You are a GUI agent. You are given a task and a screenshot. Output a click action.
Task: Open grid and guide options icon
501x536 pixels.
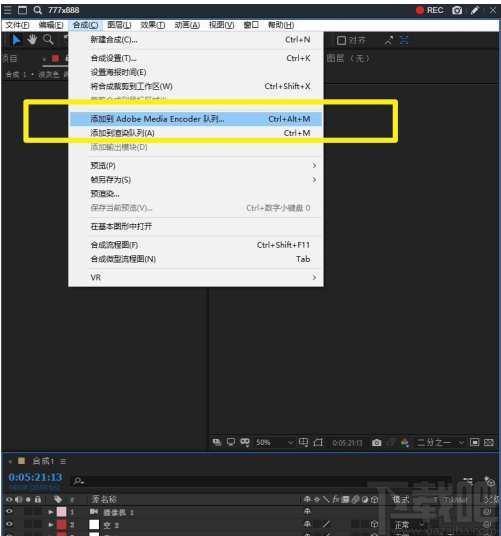click(303, 442)
